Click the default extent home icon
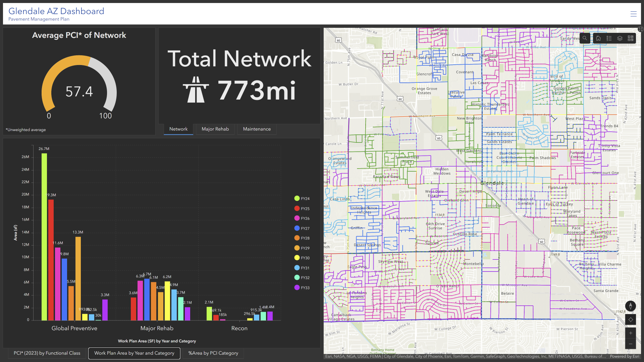 [598, 38]
